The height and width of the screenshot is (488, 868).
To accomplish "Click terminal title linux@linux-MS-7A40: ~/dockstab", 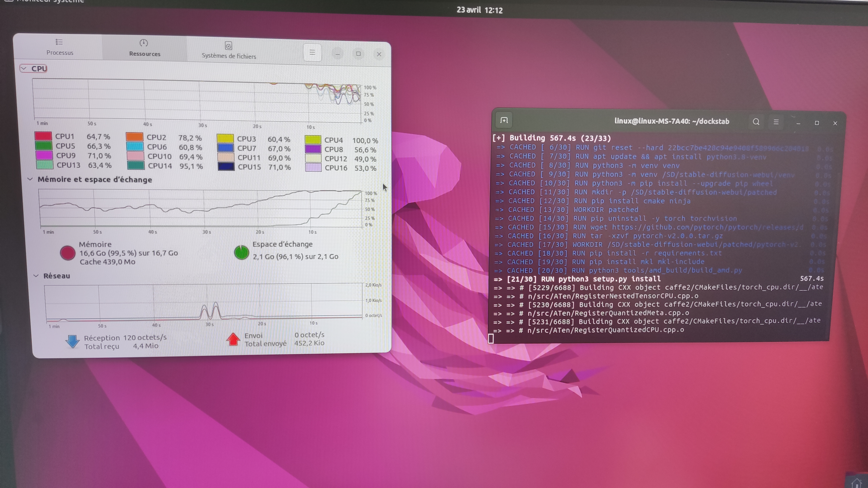I will (x=672, y=121).
